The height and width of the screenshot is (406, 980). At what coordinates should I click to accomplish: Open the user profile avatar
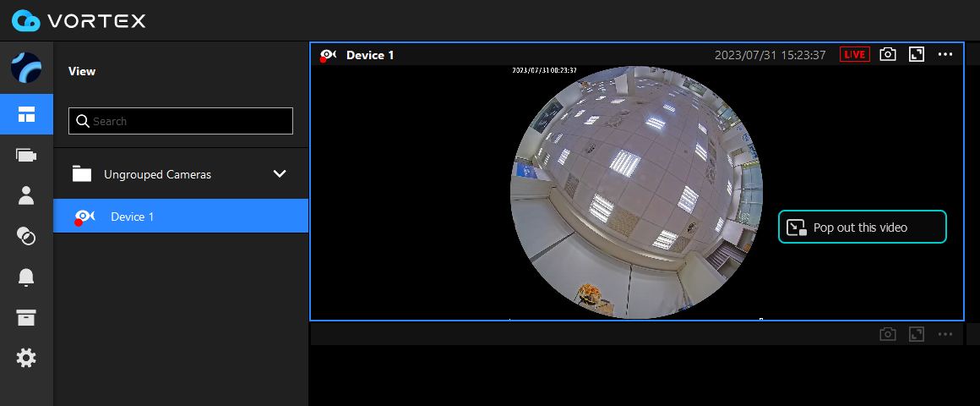26,68
